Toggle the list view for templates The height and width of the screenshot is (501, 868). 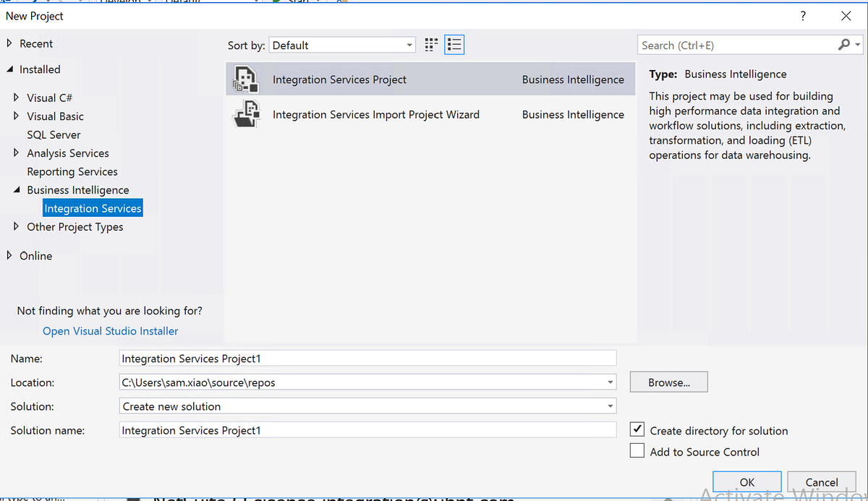454,44
